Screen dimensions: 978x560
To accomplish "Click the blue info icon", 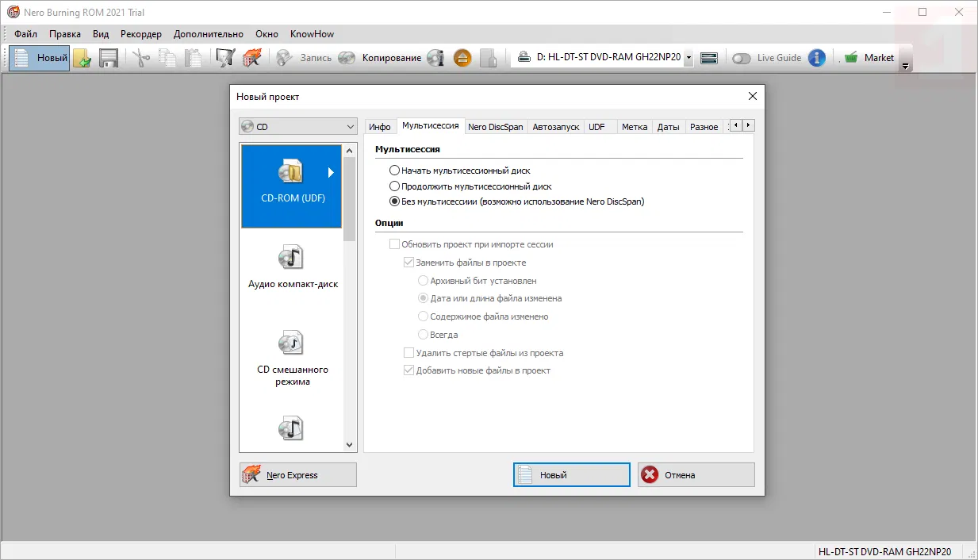I will coord(817,58).
